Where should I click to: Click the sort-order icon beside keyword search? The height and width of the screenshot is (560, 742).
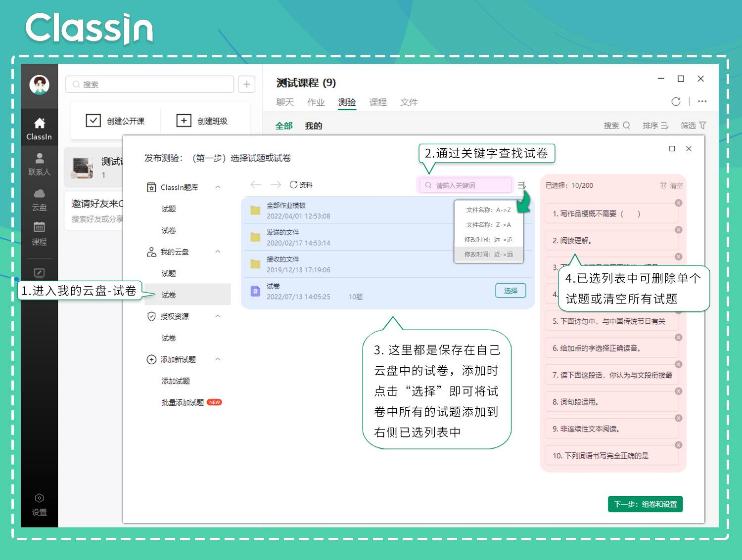521,185
